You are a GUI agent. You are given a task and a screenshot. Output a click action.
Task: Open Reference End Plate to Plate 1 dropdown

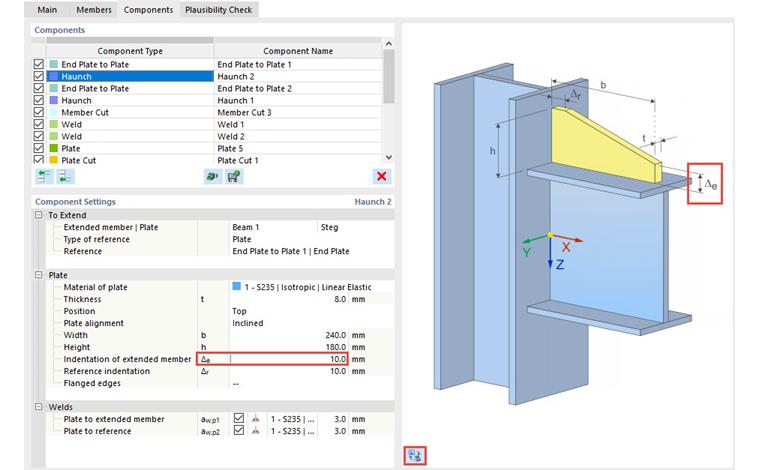pos(311,251)
